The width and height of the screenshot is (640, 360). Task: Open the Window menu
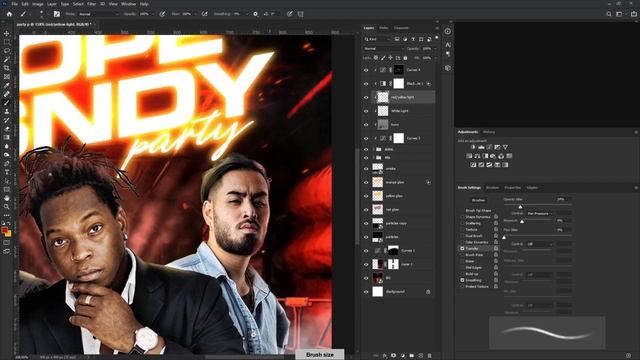128,4
